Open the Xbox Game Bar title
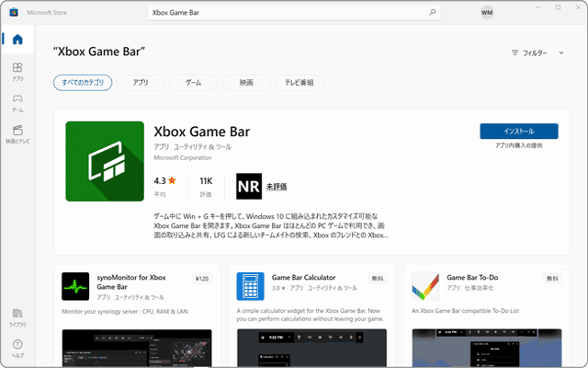 202,132
